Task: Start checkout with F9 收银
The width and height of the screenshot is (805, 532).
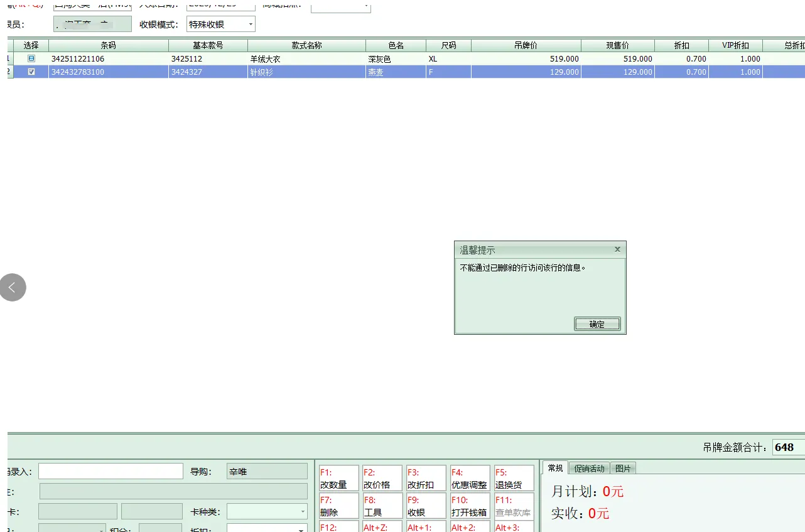Action: (425, 506)
